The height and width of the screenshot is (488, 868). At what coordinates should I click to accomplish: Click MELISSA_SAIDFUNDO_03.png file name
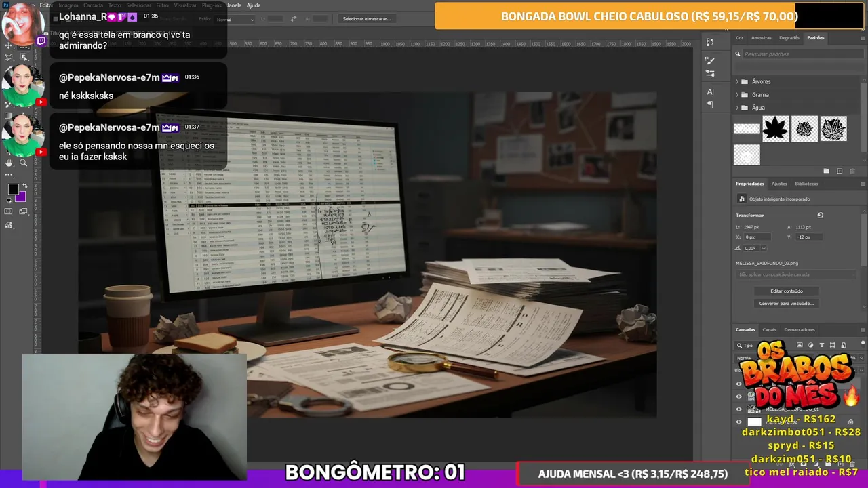767,263
